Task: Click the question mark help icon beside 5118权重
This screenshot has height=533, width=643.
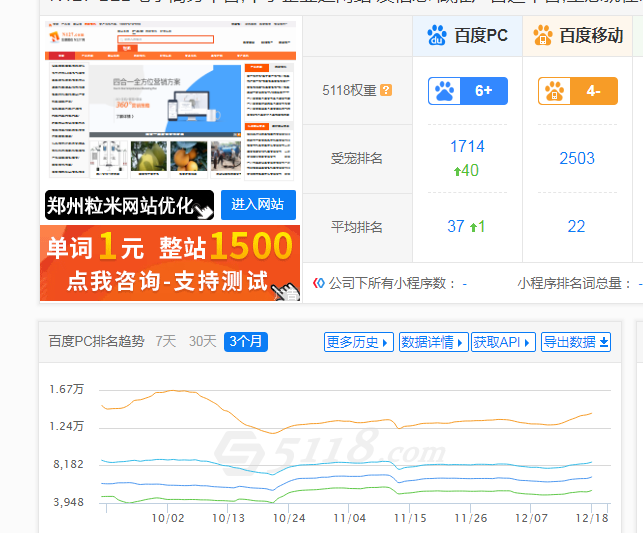Action: point(386,90)
